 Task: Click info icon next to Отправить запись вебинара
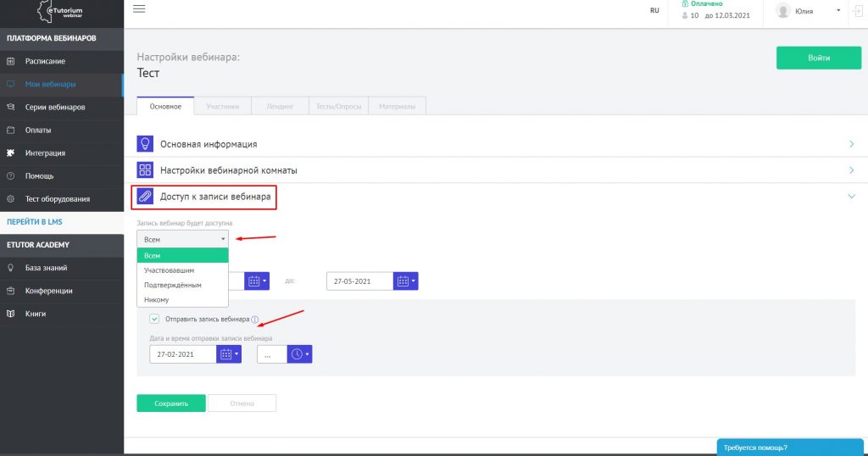[255, 320]
